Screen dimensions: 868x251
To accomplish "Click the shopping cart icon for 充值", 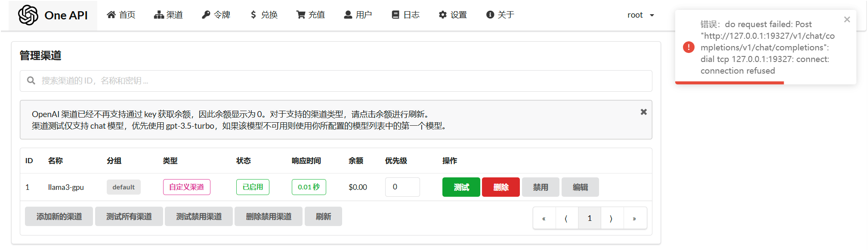I will coord(300,15).
